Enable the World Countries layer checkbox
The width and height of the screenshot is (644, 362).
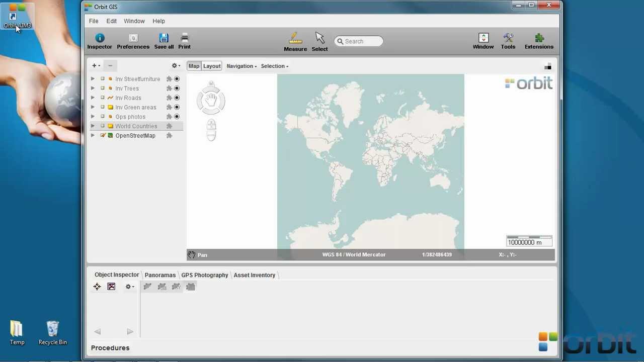click(x=103, y=126)
